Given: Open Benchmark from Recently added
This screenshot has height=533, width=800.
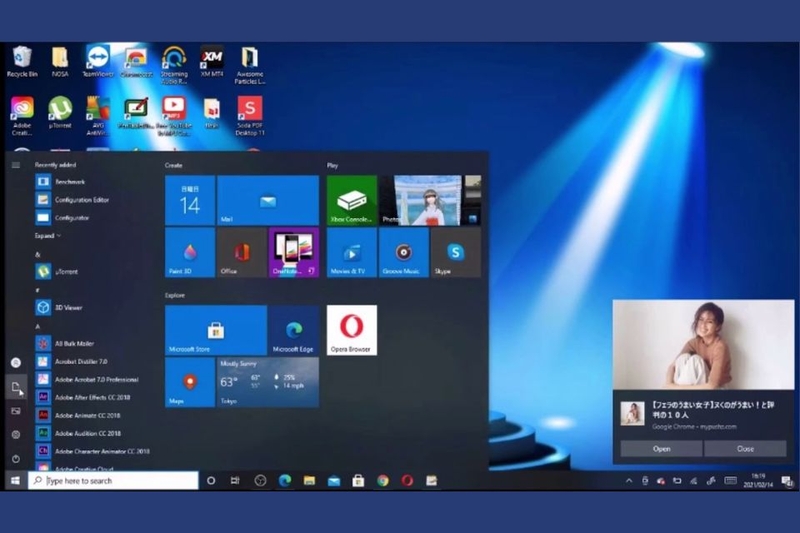Looking at the screenshot, I should [92, 182].
